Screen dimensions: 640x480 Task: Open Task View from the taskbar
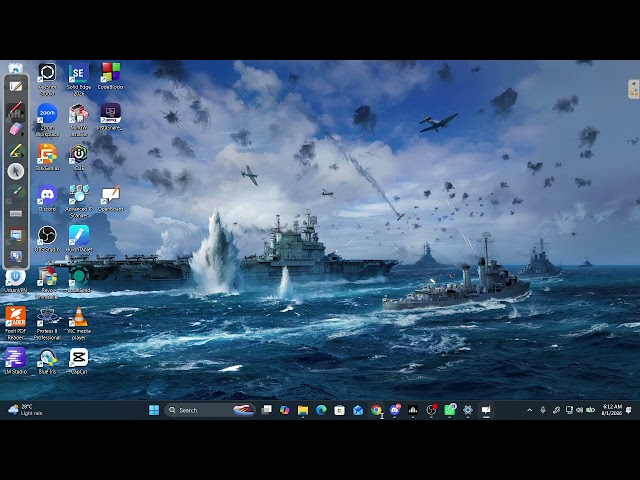coord(266,410)
